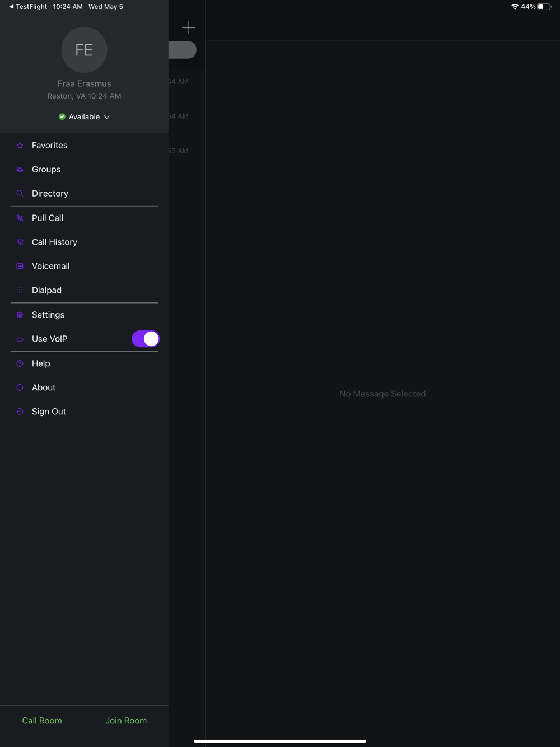Tap the FE profile avatar

pyautogui.click(x=84, y=50)
